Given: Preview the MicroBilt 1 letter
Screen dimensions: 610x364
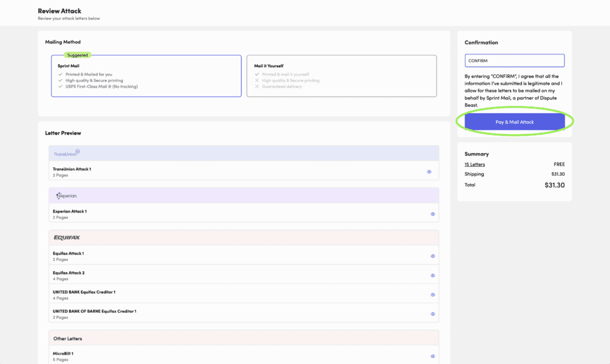Looking at the screenshot, I should coord(432,356).
